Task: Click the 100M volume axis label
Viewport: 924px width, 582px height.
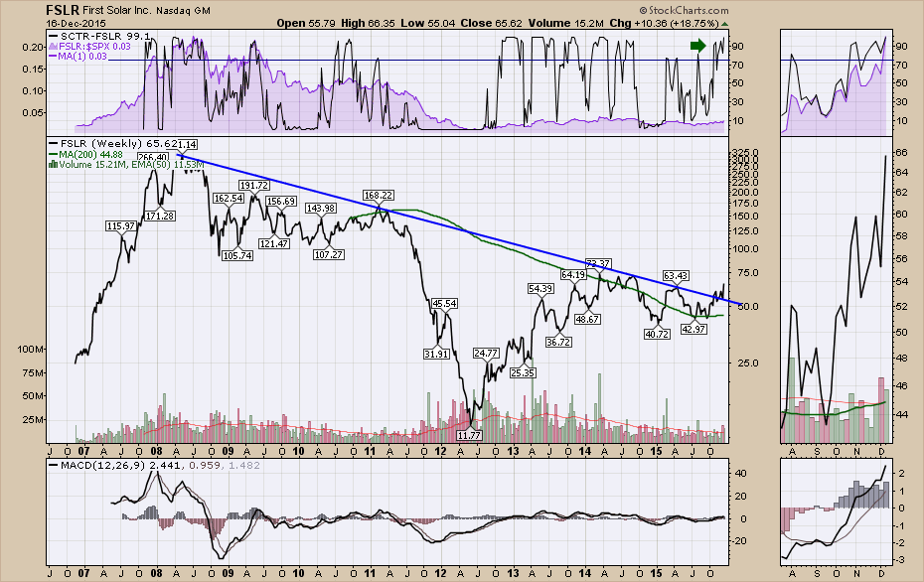Action: 30,350
